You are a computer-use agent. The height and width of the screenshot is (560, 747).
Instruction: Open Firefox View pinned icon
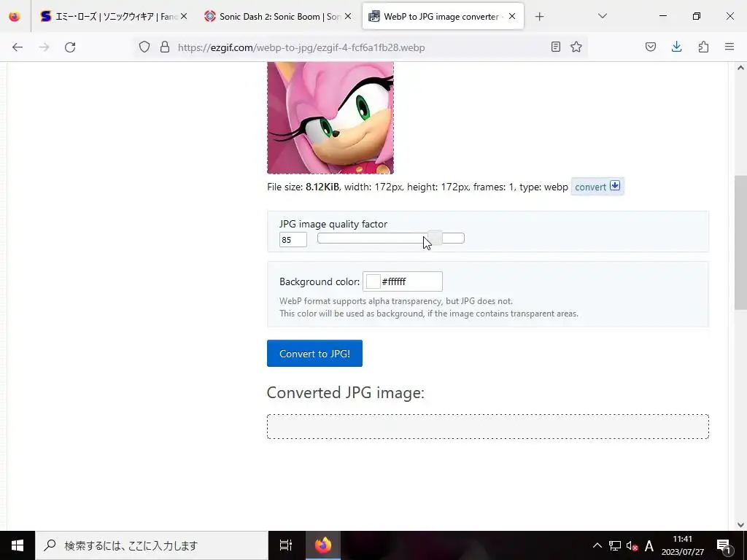15,17
